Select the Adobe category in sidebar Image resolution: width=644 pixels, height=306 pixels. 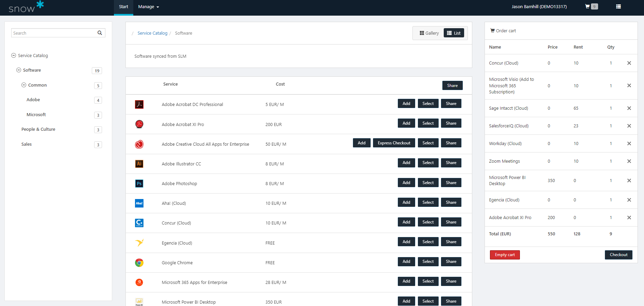(33, 100)
